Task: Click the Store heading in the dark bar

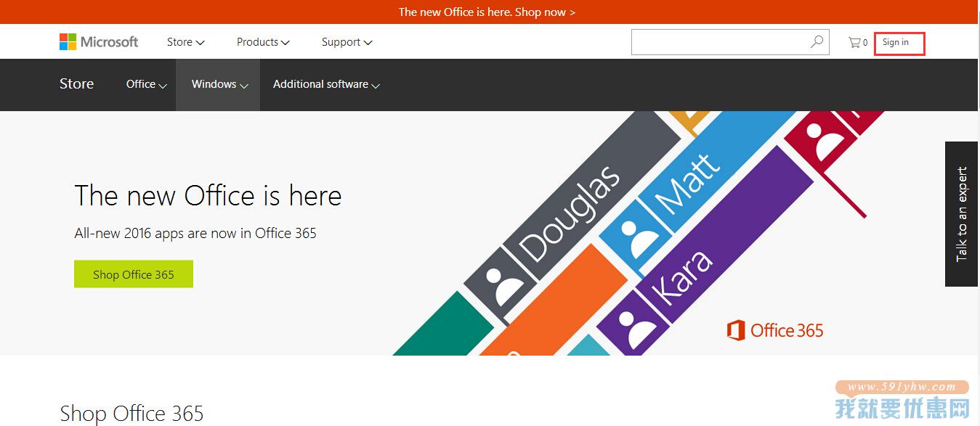Action: [x=76, y=84]
